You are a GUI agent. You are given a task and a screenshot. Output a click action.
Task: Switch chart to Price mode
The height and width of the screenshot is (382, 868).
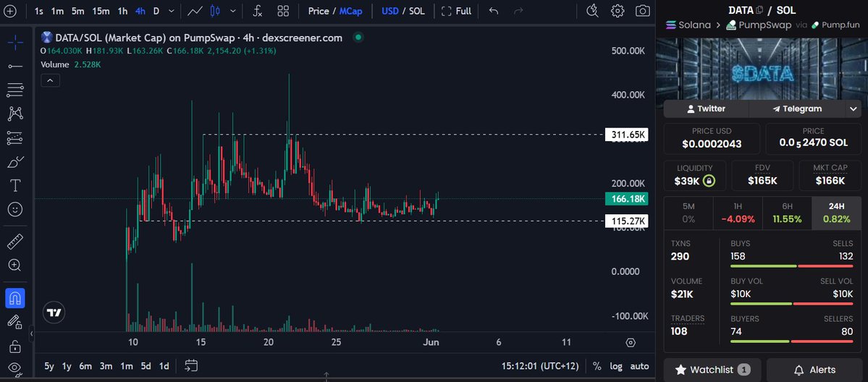(x=319, y=11)
